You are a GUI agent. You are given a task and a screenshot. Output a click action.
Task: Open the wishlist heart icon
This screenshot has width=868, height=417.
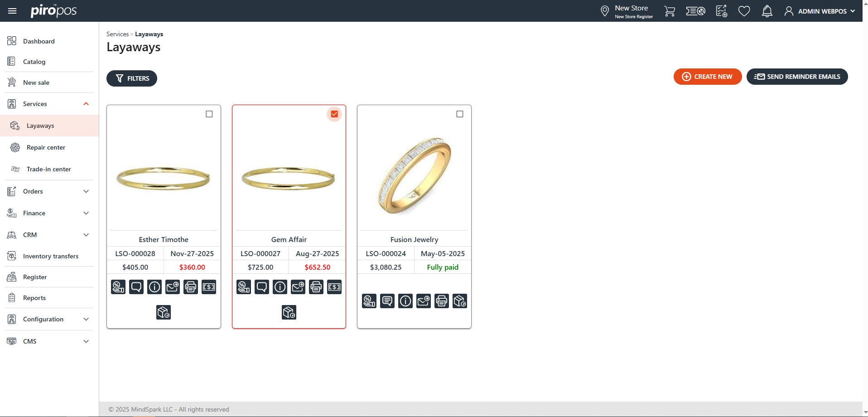pos(744,11)
